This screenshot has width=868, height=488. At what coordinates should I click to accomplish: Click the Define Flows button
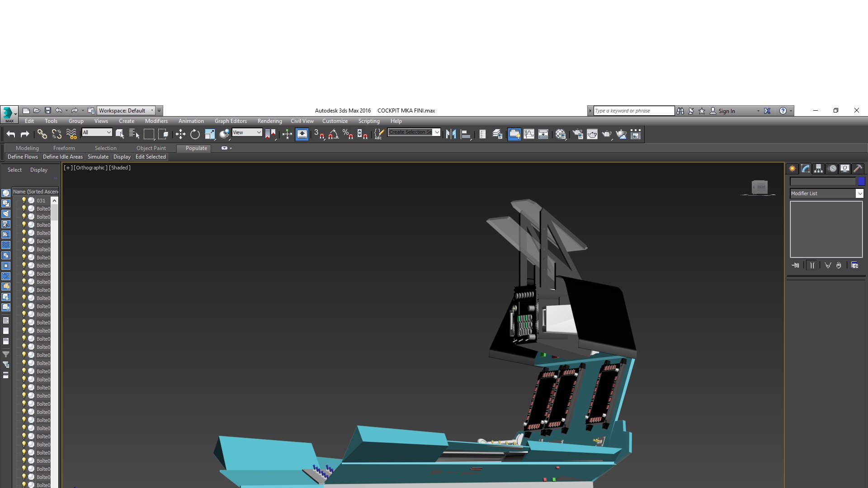[x=23, y=157]
